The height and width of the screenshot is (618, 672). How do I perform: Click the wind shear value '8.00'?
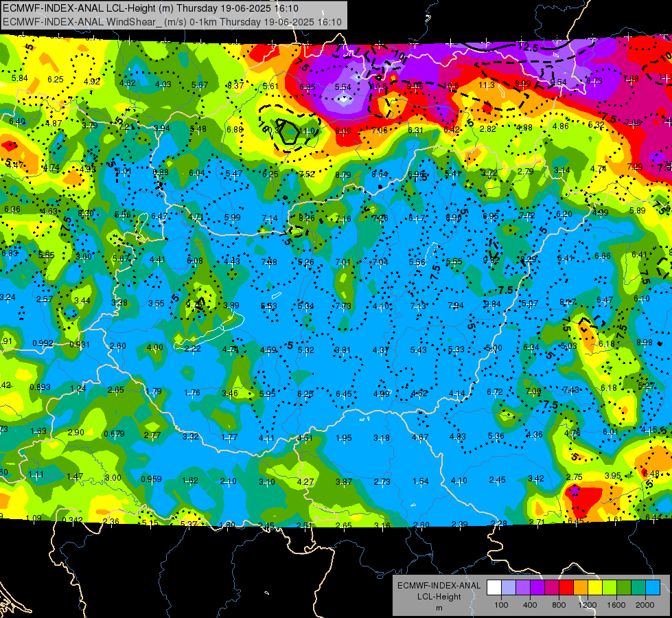point(343,131)
